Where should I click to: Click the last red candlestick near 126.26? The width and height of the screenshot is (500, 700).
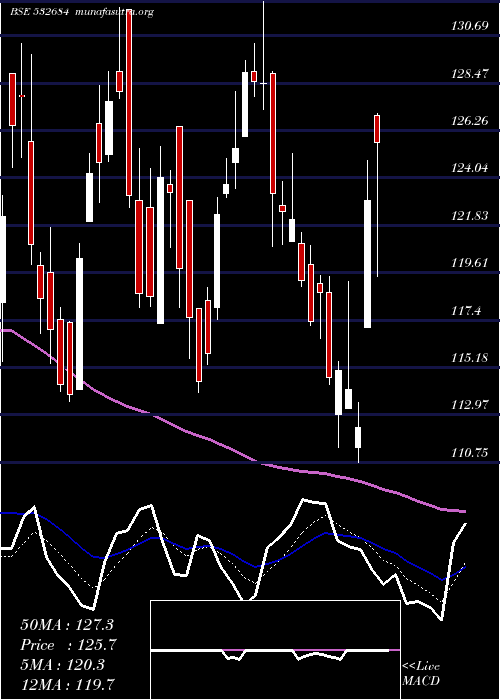tap(377, 129)
